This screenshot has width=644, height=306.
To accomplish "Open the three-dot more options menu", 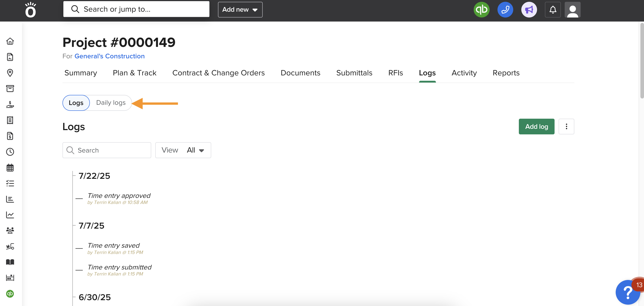I will pyautogui.click(x=566, y=127).
